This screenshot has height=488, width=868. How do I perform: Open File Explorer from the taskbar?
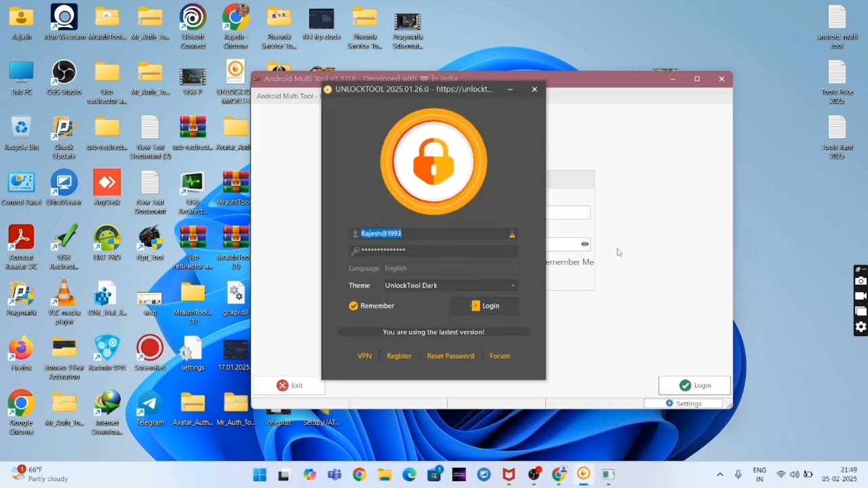point(384,474)
